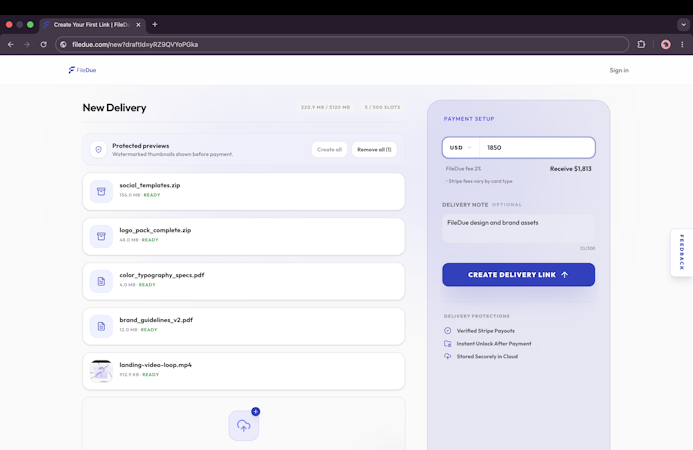This screenshot has height=450, width=693.
Task: Click the cloud upload icon
Action: (x=244, y=426)
